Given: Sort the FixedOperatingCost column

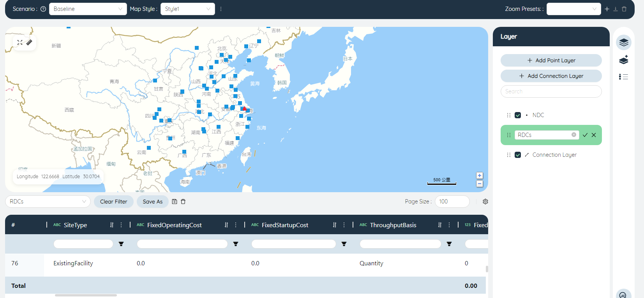Looking at the screenshot, I should pos(226,225).
